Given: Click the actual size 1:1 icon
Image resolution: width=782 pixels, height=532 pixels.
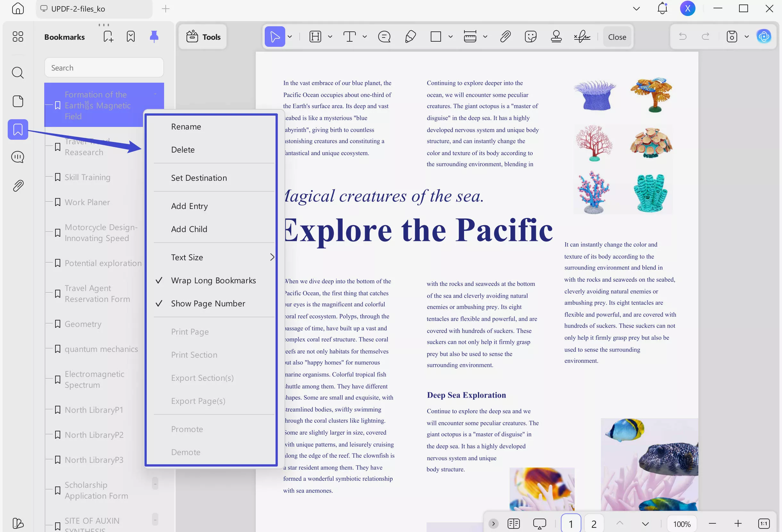Looking at the screenshot, I should coord(763,524).
